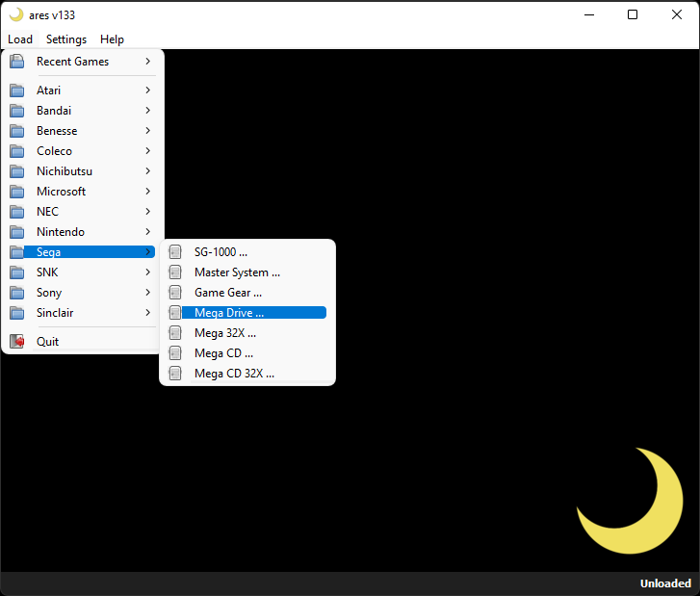700x596 pixels.
Task: Click the Bandai folder icon
Action: (17, 111)
